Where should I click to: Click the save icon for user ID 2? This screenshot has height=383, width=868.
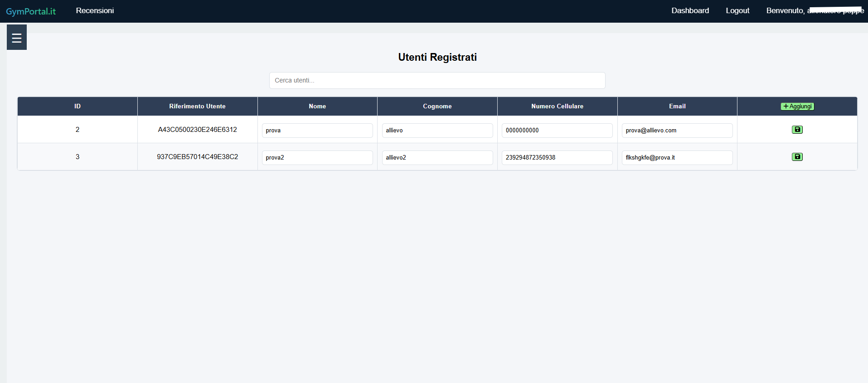click(797, 130)
